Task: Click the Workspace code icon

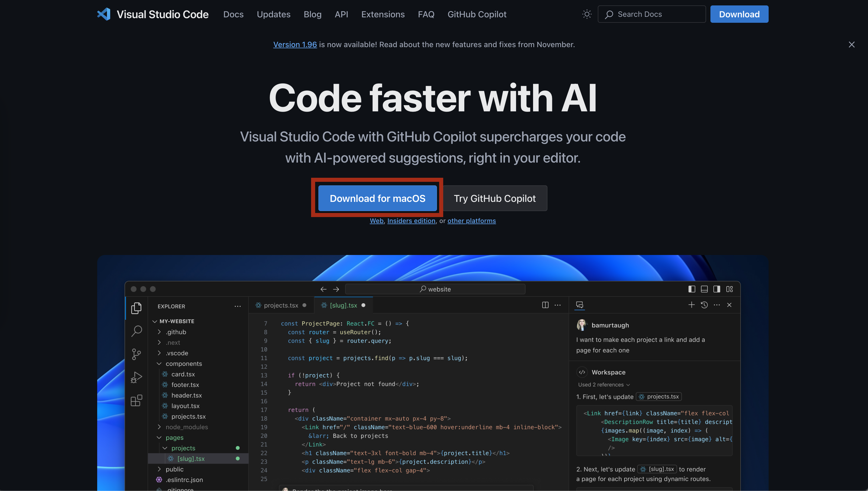Action: (582, 372)
